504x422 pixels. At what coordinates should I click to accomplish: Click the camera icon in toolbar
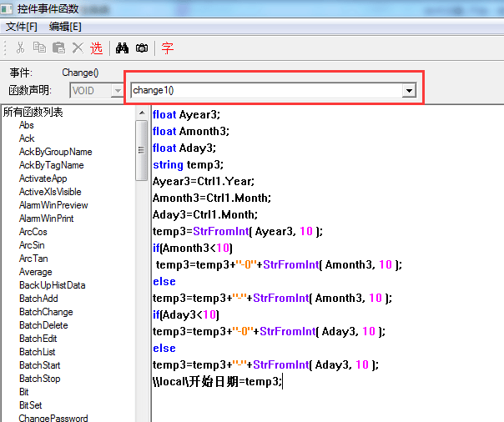tap(142, 48)
